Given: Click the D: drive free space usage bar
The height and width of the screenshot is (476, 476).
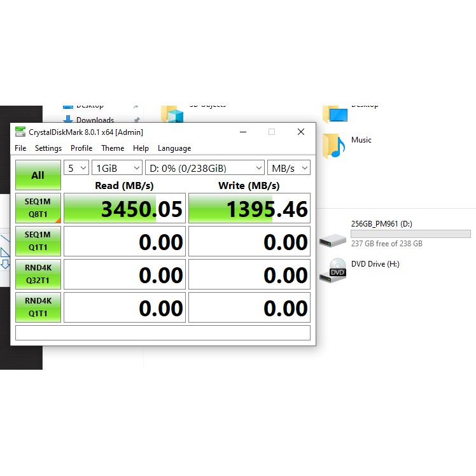Looking at the screenshot, I should point(410,234).
